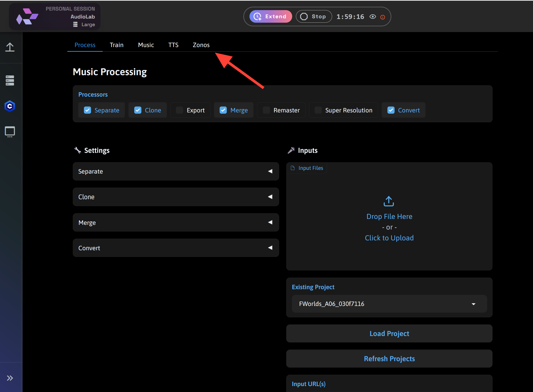Toggle the eye icon beside session timer
This screenshot has width=533, height=392.
(x=373, y=17)
